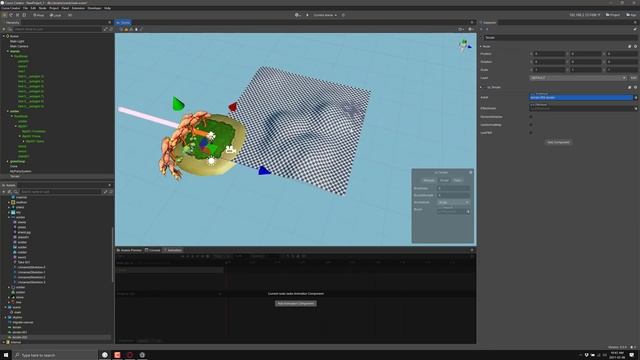
Task: Click the EffectAsset field picker icon
Action: tap(636, 109)
